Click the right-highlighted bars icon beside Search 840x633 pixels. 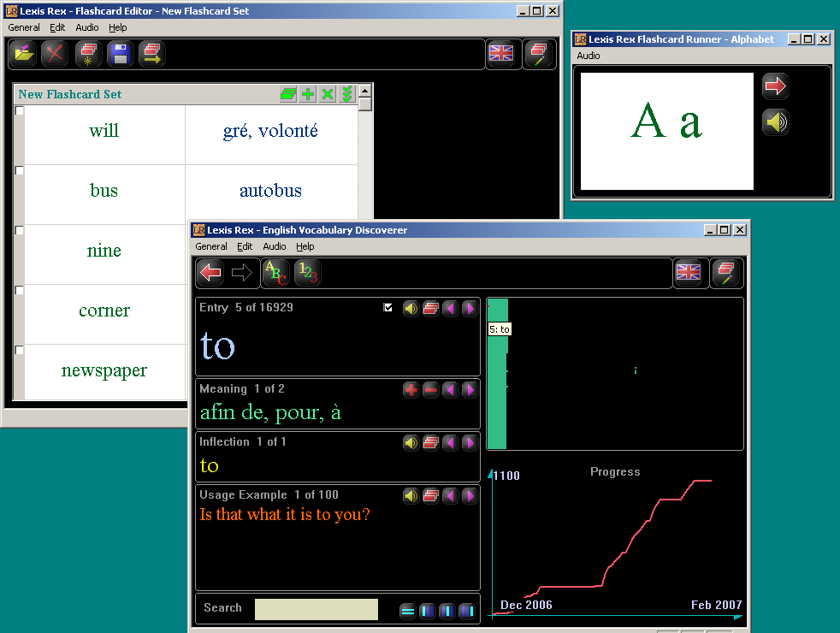[466, 611]
